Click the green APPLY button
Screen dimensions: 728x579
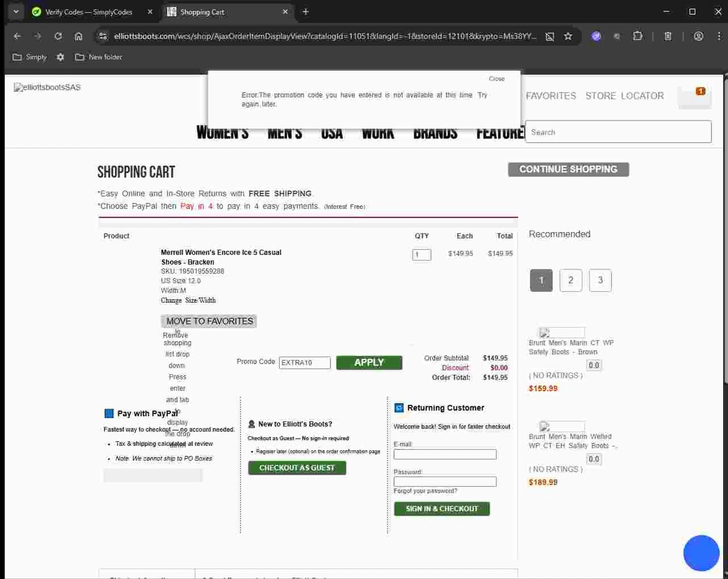click(x=369, y=362)
